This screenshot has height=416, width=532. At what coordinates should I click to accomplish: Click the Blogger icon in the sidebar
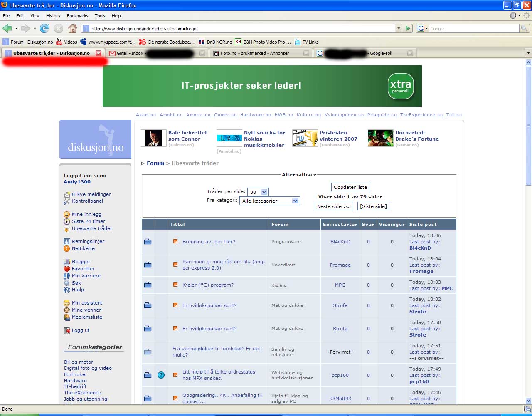67,262
